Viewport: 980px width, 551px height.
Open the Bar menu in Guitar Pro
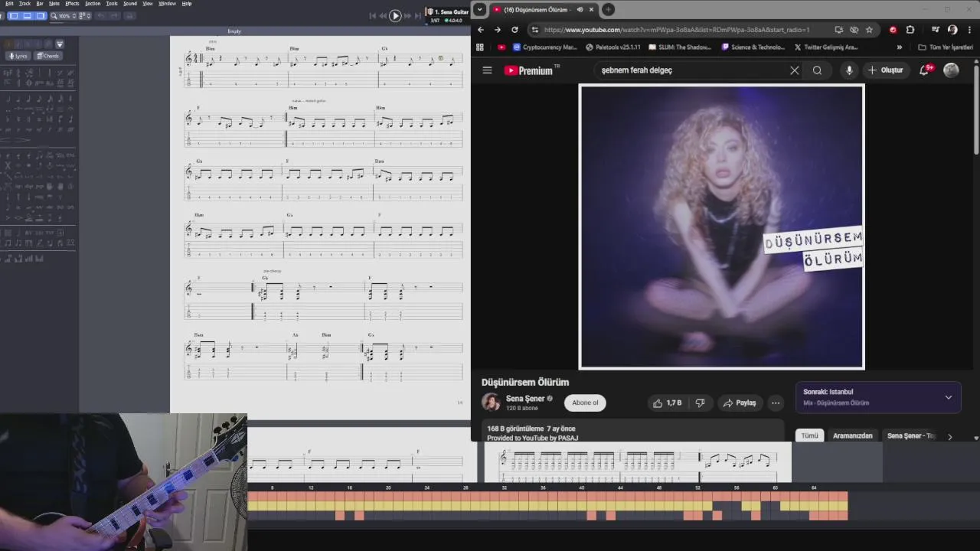pyautogui.click(x=40, y=4)
